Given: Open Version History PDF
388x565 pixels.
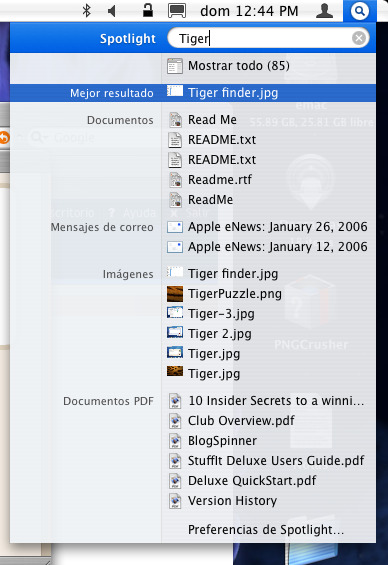Looking at the screenshot, I should pyautogui.click(x=232, y=501).
